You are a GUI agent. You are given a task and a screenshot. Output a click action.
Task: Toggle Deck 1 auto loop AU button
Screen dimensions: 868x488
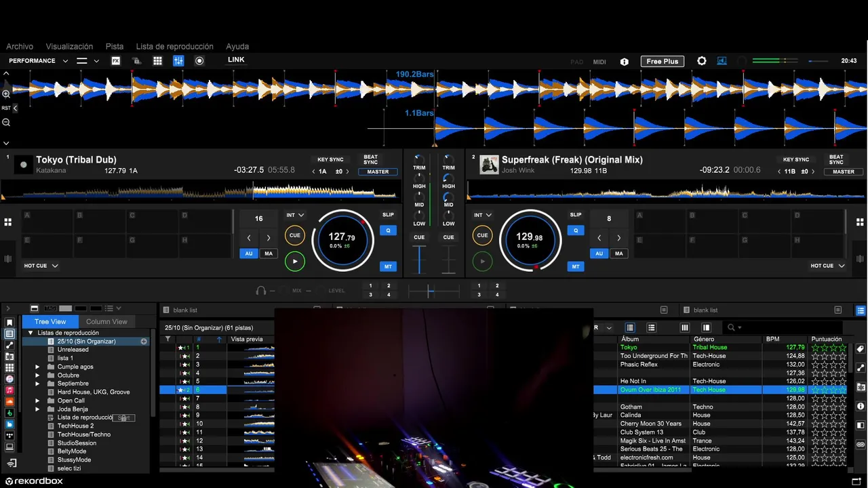249,253
